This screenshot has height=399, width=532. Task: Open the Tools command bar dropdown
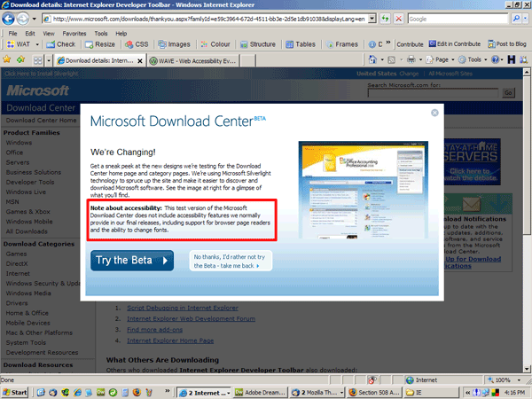pyautogui.click(x=473, y=60)
